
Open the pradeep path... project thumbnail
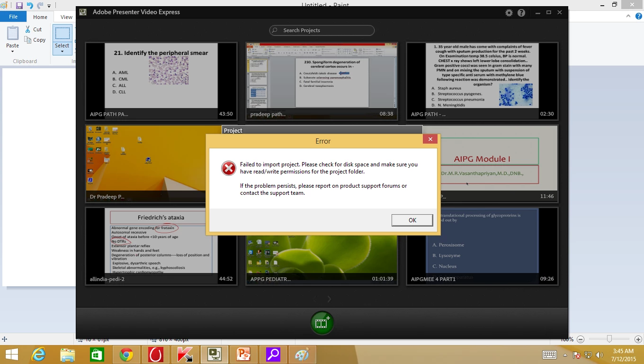pos(322,81)
